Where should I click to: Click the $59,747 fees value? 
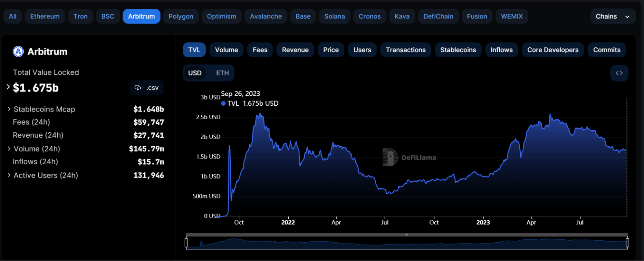pos(149,122)
